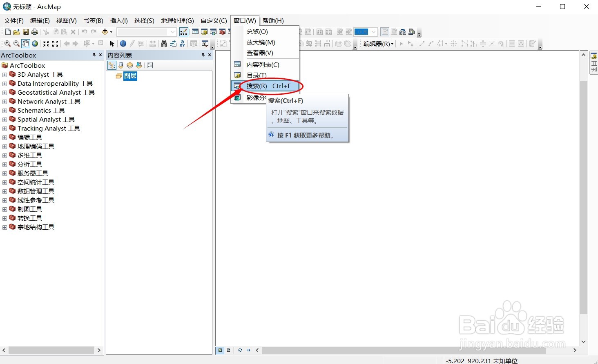Open an existing map file
This screenshot has height=364, width=598.
click(x=17, y=32)
